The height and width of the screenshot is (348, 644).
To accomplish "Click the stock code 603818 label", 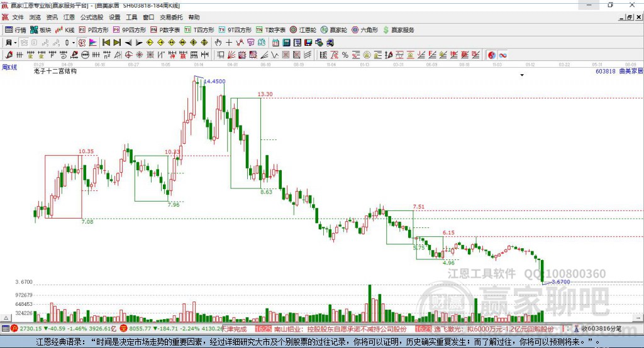I will (x=606, y=71).
